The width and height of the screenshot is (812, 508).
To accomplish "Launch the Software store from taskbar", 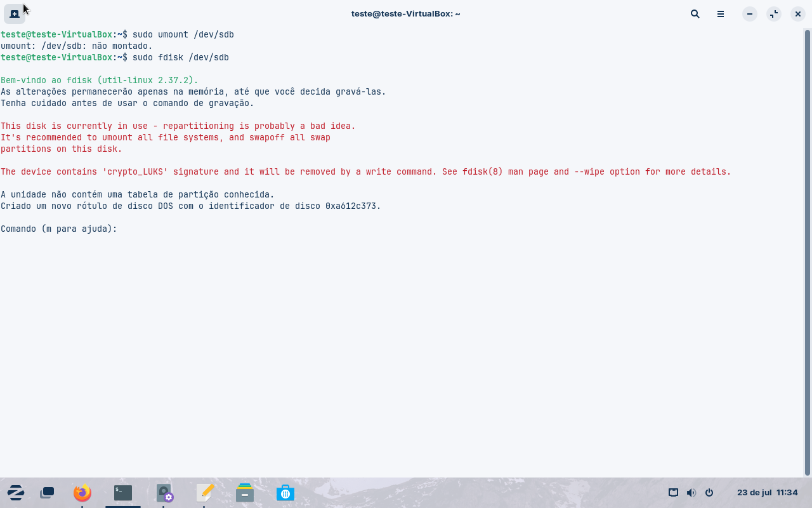I will [x=285, y=493].
